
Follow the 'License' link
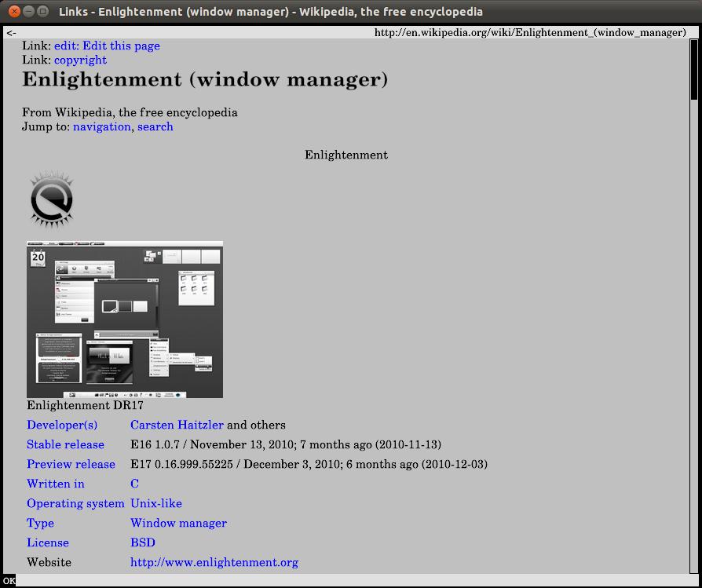click(x=47, y=542)
